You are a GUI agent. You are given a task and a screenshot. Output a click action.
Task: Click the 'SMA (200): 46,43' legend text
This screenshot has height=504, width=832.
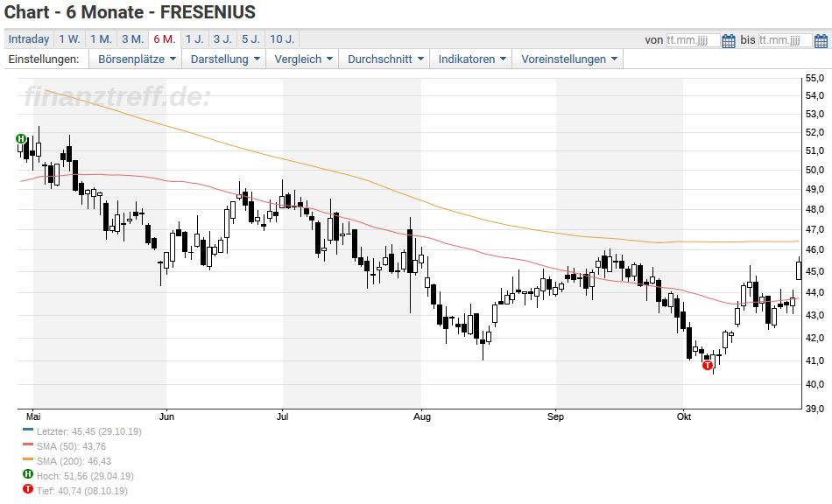point(74,462)
